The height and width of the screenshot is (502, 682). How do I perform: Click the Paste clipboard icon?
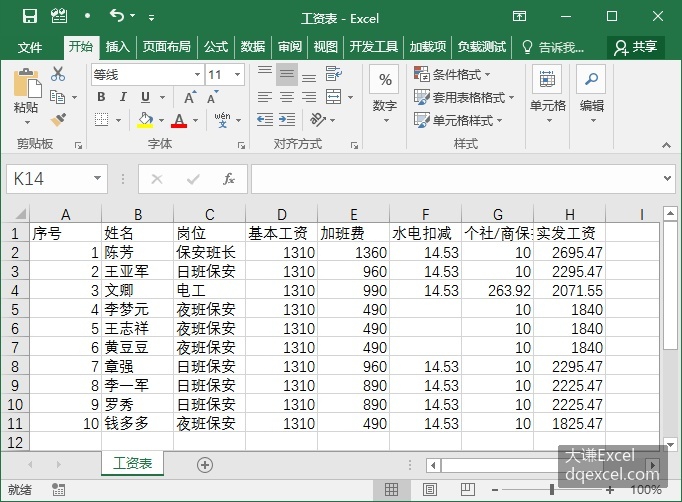27,83
